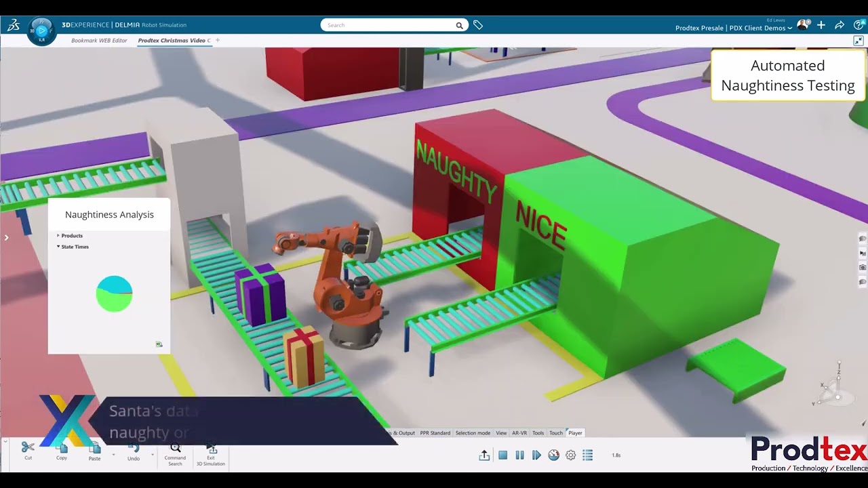
Task: Collapse the State Times section
Action: tap(73, 247)
